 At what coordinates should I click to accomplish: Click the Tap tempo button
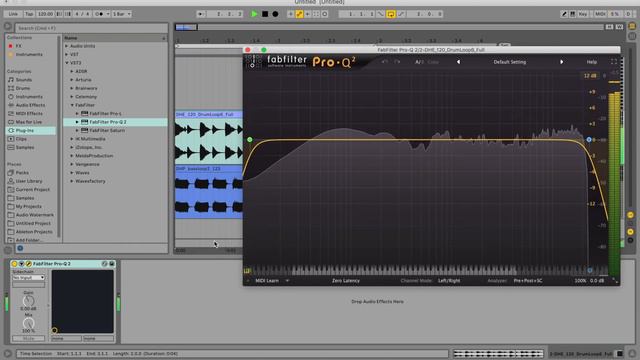tap(29, 14)
